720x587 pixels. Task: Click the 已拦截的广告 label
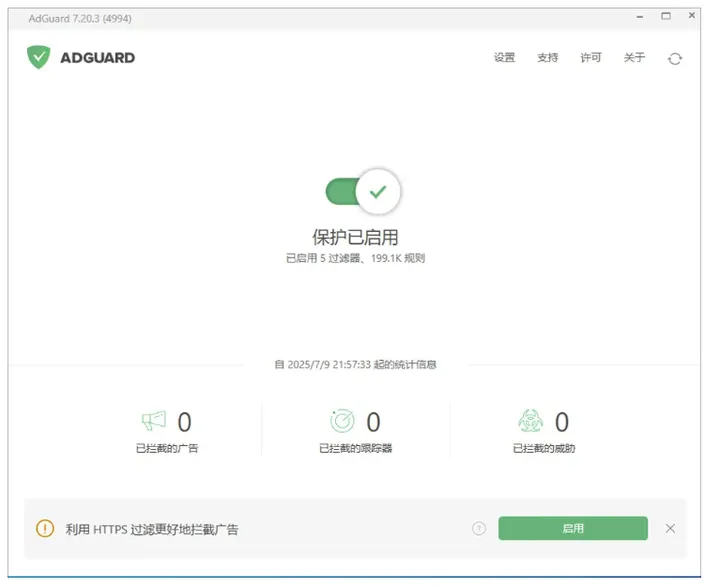coord(167,448)
